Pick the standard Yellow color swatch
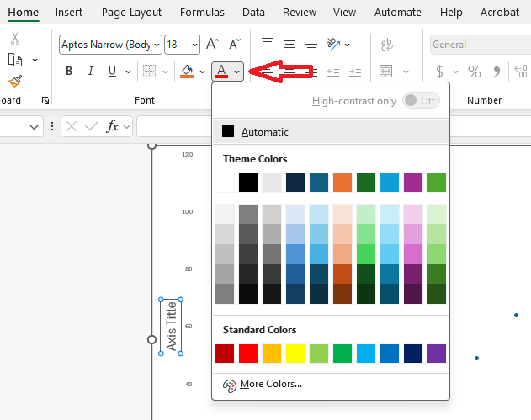The image size is (531, 420). coord(295,354)
